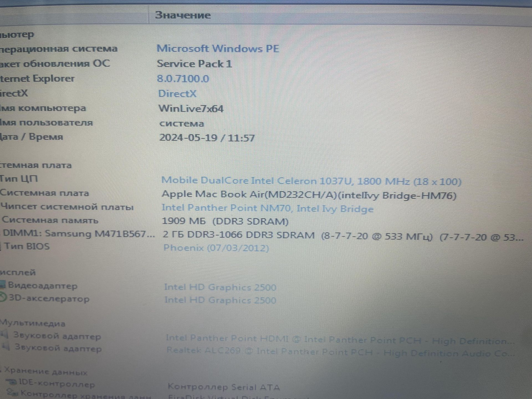Screen dimensions: 532x399
Task: Click the IDE-контроллер icon
Action: pyautogui.click(x=12, y=383)
